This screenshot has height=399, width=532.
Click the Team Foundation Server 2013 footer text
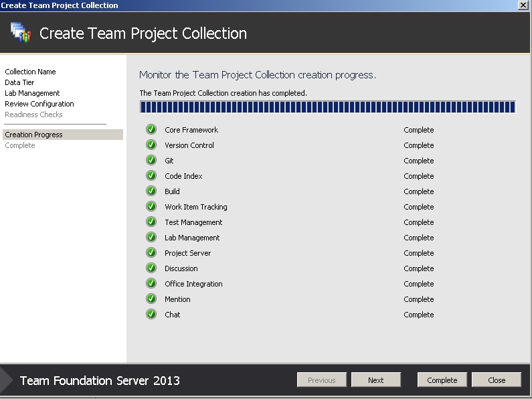[100, 380]
